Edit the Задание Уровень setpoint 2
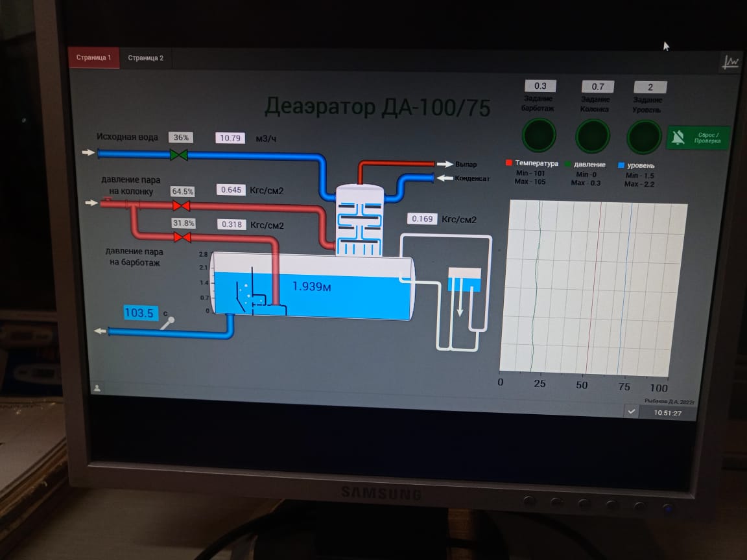The height and width of the screenshot is (560, 747). pos(650,87)
